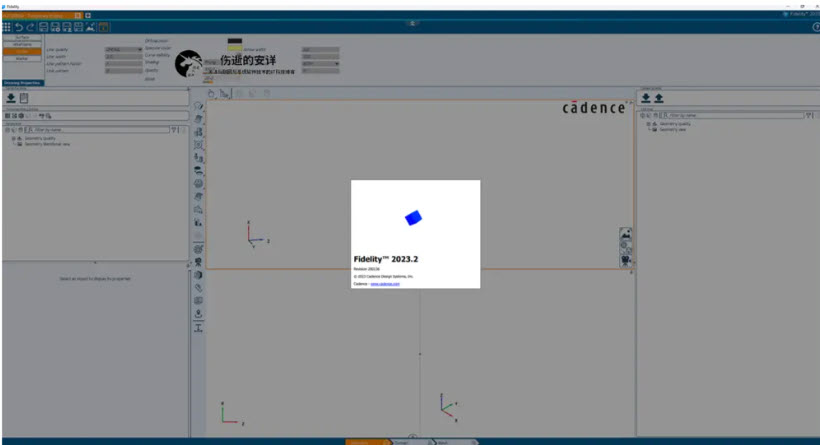Click the cube icon in vertical toolbar
Image resolution: width=820 pixels, height=445 pixels.
pos(198,275)
